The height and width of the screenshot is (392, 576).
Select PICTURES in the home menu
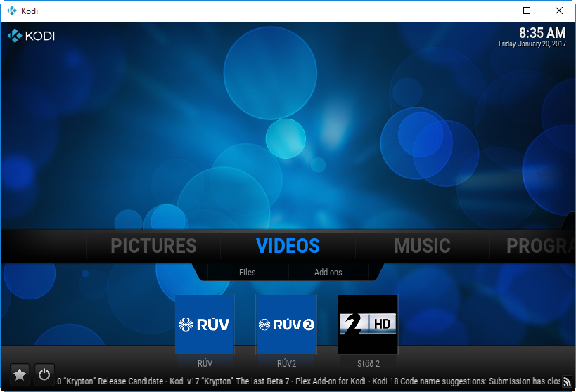[153, 246]
